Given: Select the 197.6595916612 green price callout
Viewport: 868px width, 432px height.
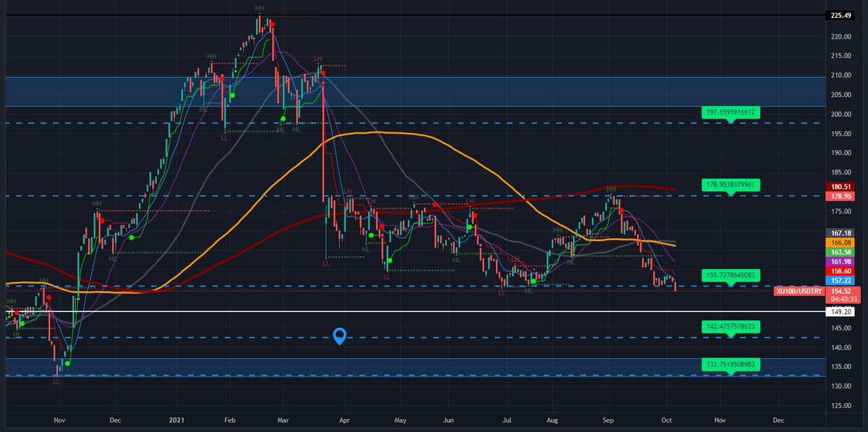Looking at the screenshot, I should point(731,113).
